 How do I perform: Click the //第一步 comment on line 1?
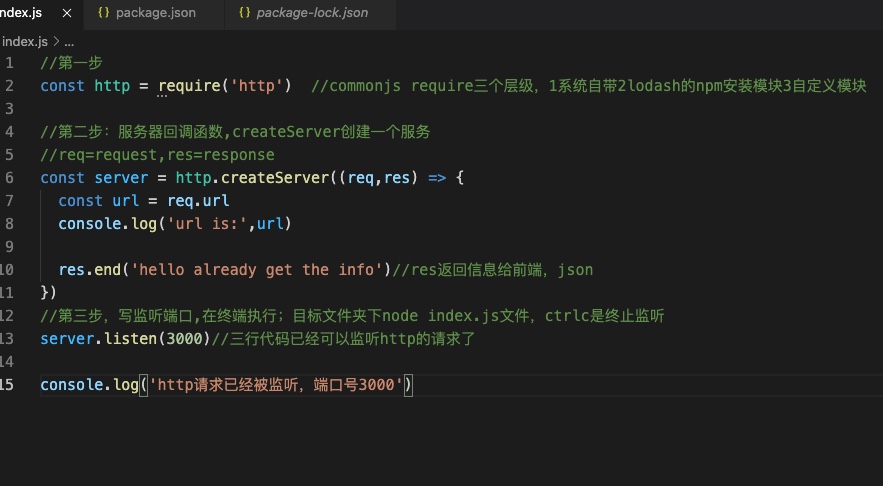(71, 63)
